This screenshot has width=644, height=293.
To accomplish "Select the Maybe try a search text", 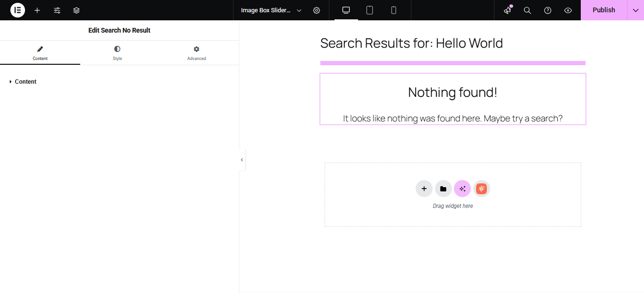I will pyautogui.click(x=453, y=118).
